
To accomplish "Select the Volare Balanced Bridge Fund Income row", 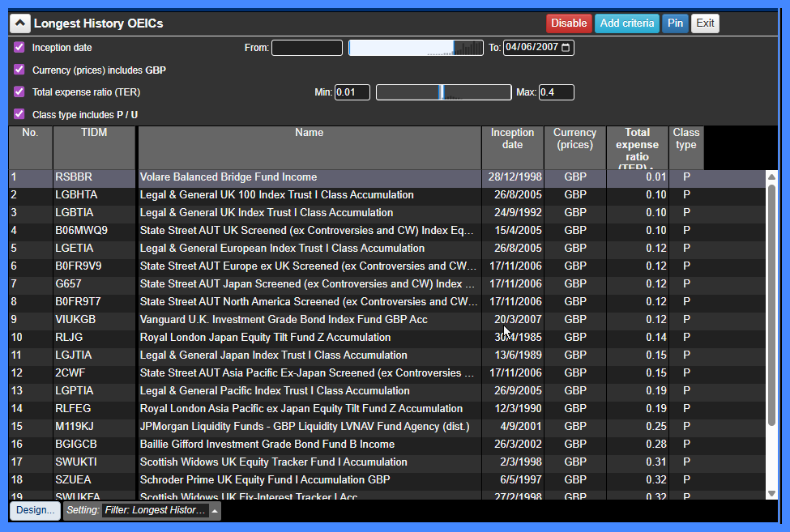I will [308, 177].
